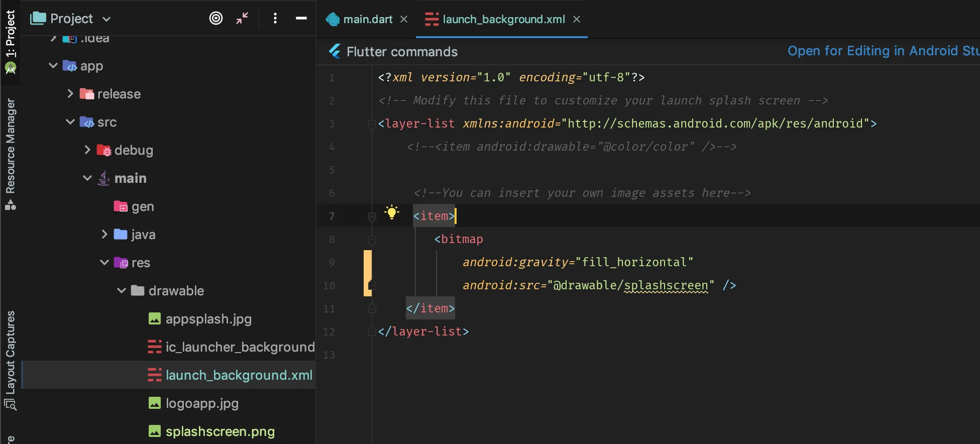Click the debug folder icon
The height and width of the screenshot is (444, 980).
(x=103, y=150)
